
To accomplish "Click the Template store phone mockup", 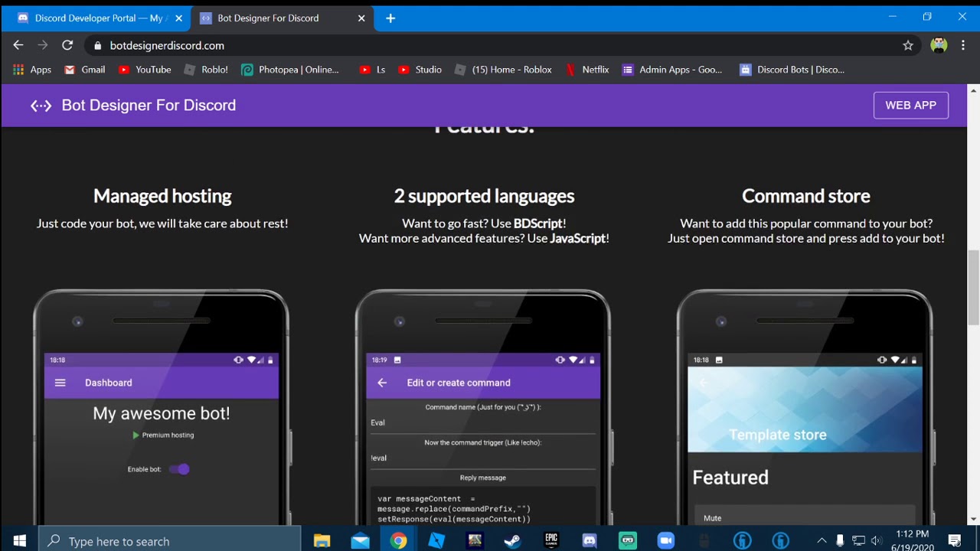I will coord(805,407).
